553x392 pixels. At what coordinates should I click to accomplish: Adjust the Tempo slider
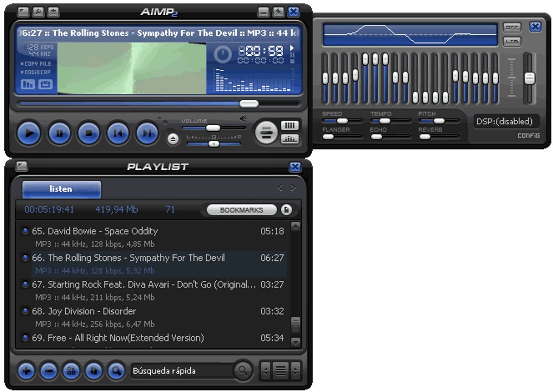coord(390,121)
